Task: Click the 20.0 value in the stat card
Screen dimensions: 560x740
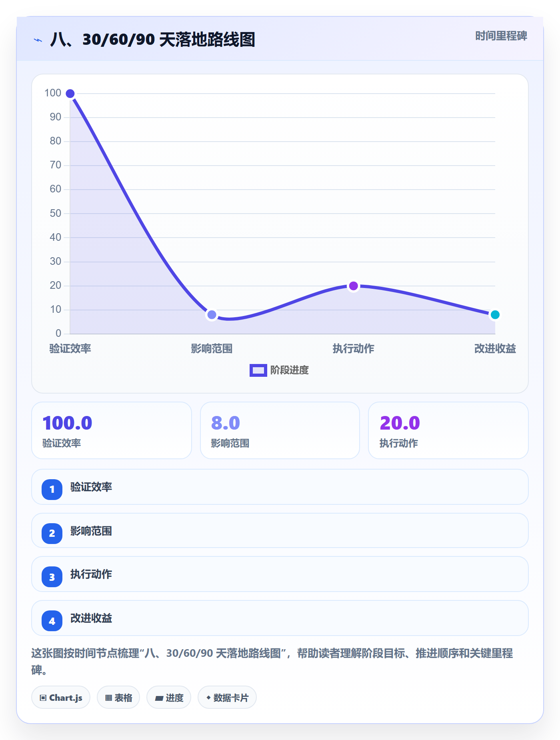Action: 400,423
